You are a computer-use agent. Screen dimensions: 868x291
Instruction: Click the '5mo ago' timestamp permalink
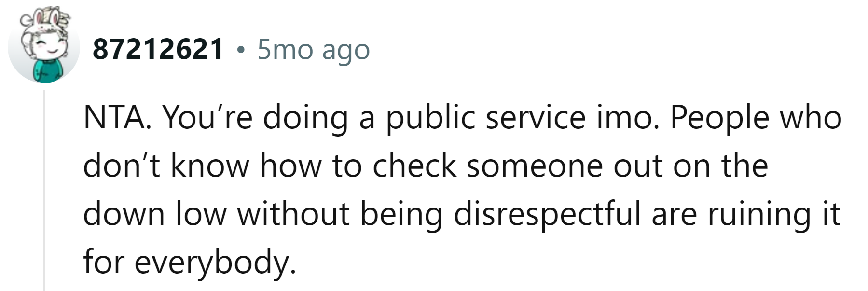tap(314, 49)
